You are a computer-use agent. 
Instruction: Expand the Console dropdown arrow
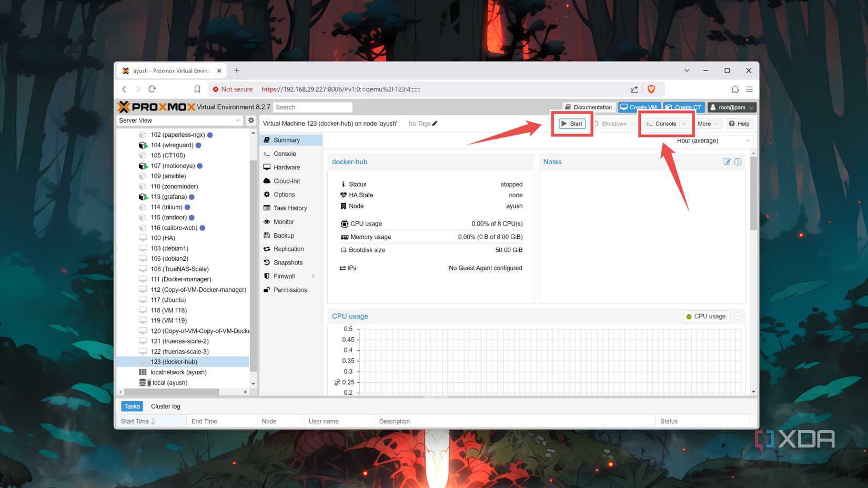684,124
